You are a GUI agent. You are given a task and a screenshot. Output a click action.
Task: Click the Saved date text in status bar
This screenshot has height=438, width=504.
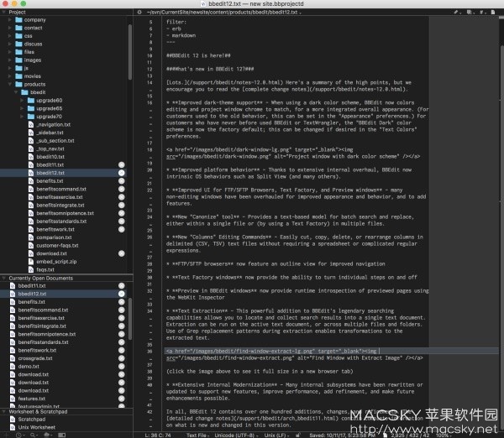342,435
